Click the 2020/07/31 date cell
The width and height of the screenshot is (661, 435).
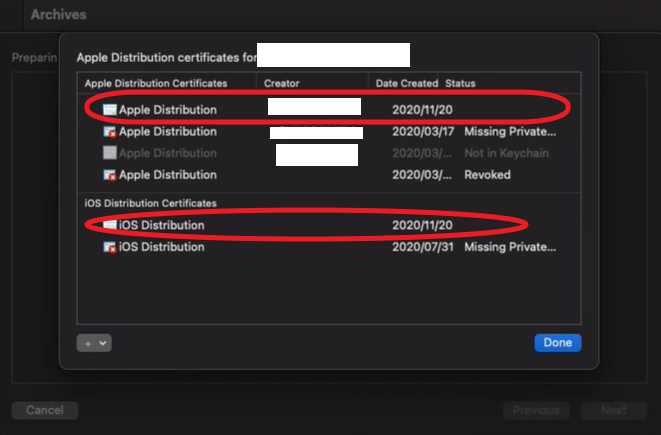[423, 247]
